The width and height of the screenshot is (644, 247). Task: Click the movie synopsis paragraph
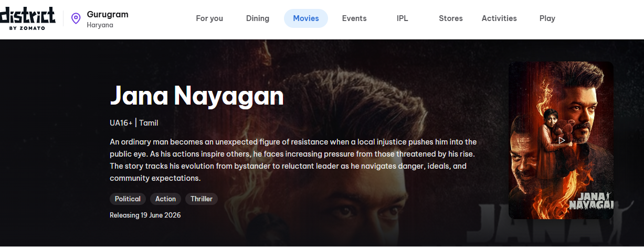pos(293,160)
